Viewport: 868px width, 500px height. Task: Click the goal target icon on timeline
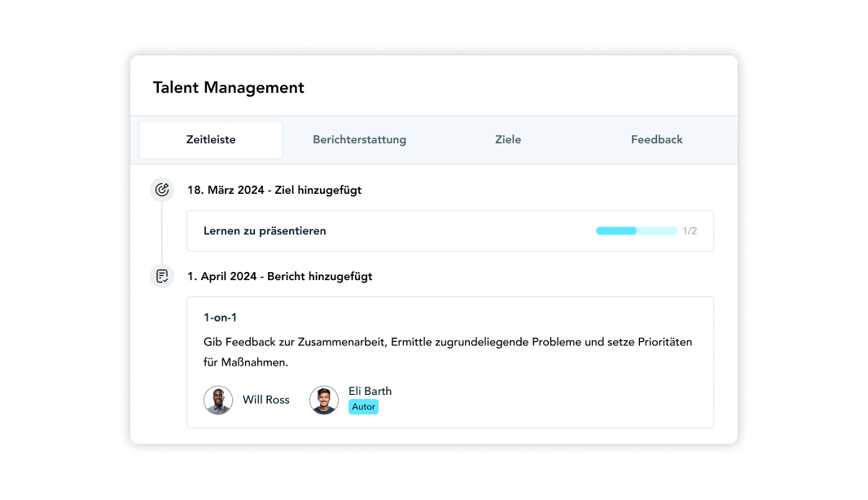pyautogui.click(x=162, y=190)
